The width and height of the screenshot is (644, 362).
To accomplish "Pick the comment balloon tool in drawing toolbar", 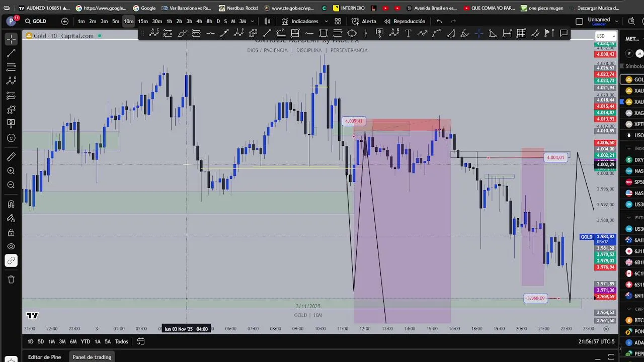I will [563, 33].
